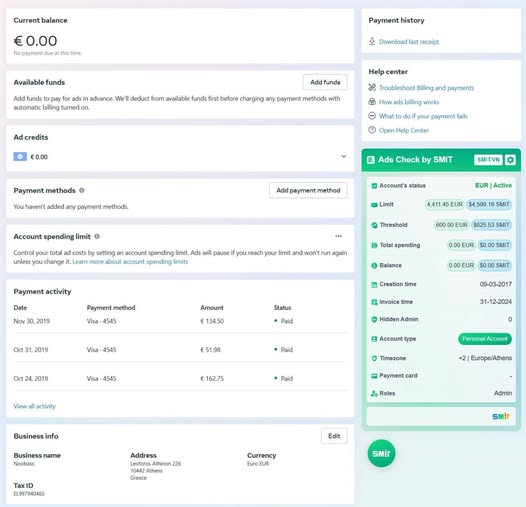The image size is (526, 507).
Task: Click the Ads Check by SMIT logo icon
Action: click(x=371, y=160)
